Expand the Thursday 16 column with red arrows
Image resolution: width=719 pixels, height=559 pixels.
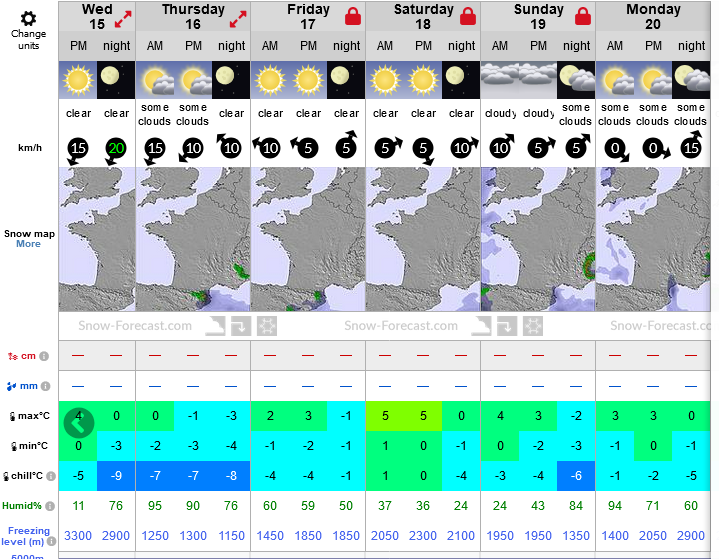[238, 19]
